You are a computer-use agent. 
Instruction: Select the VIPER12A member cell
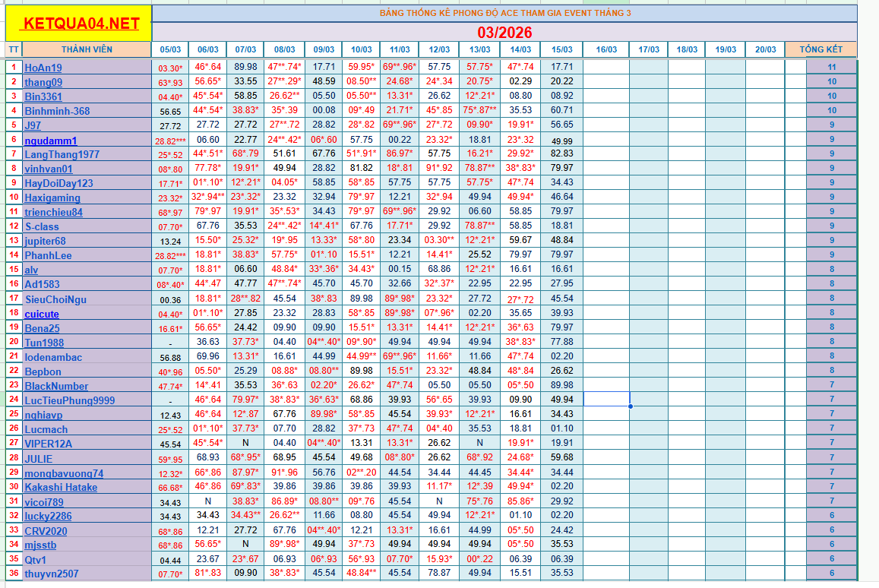click(87, 444)
